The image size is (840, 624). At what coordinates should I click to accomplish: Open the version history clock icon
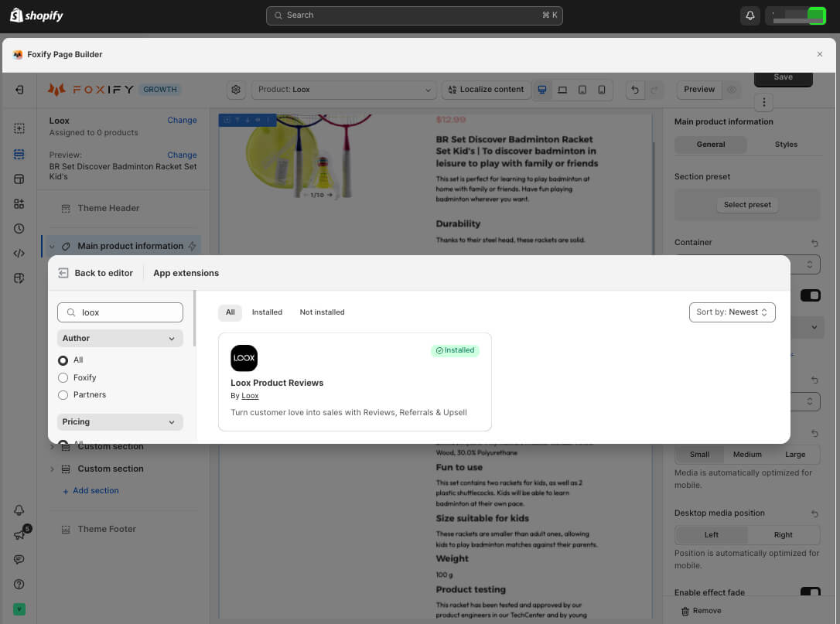click(x=19, y=228)
